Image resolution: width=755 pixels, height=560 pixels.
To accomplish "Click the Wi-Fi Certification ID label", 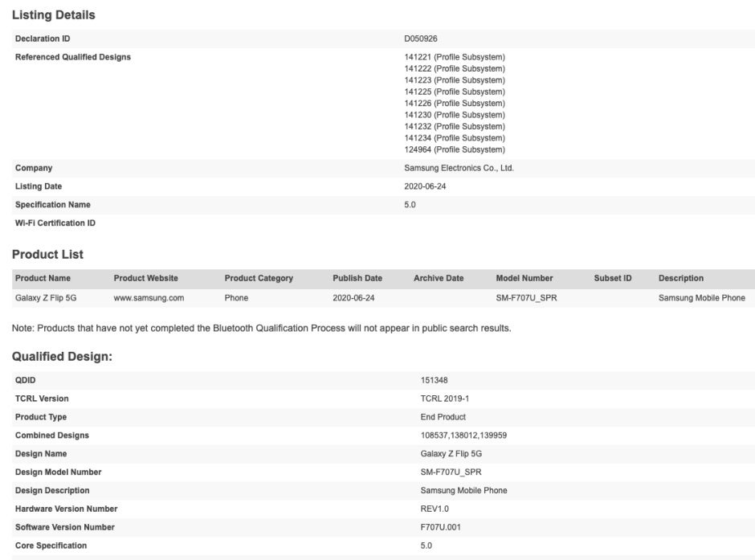I will point(55,223).
